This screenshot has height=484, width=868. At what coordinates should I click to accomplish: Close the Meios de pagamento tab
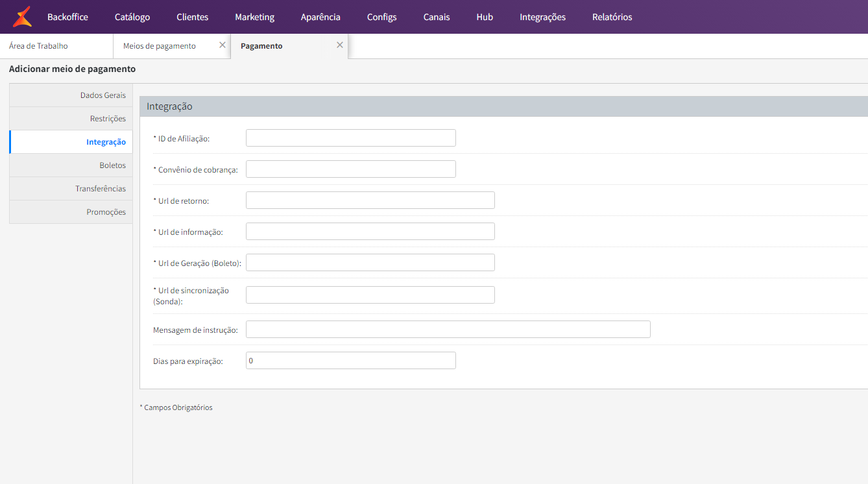coord(223,45)
